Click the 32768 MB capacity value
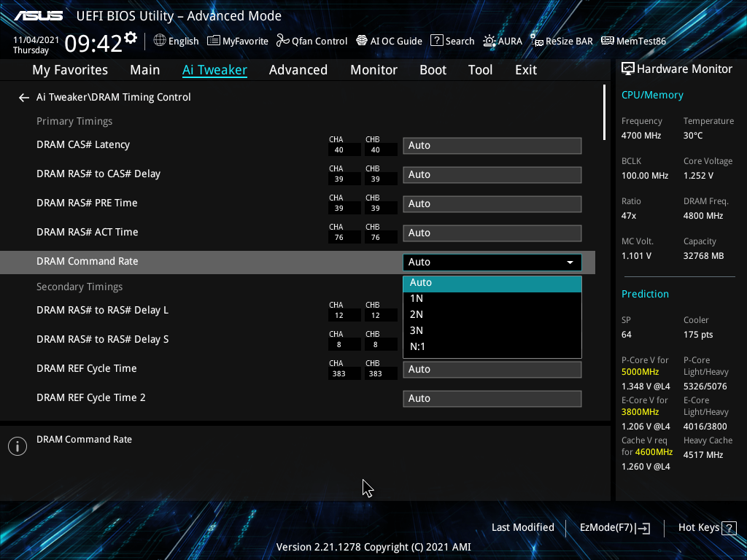This screenshot has width=747, height=560. tap(704, 256)
